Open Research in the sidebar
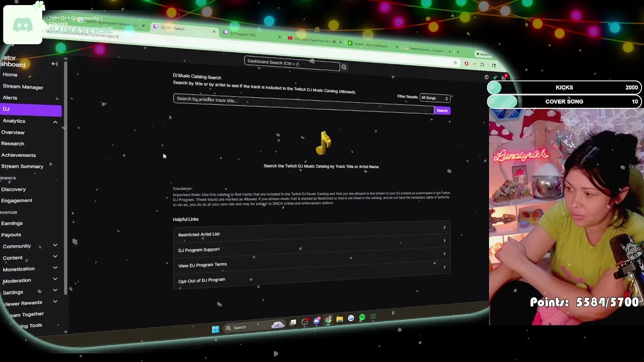Image resolution: width=644 pixels, height=362 pixels. pyautogui.click(x=13, y=143)
